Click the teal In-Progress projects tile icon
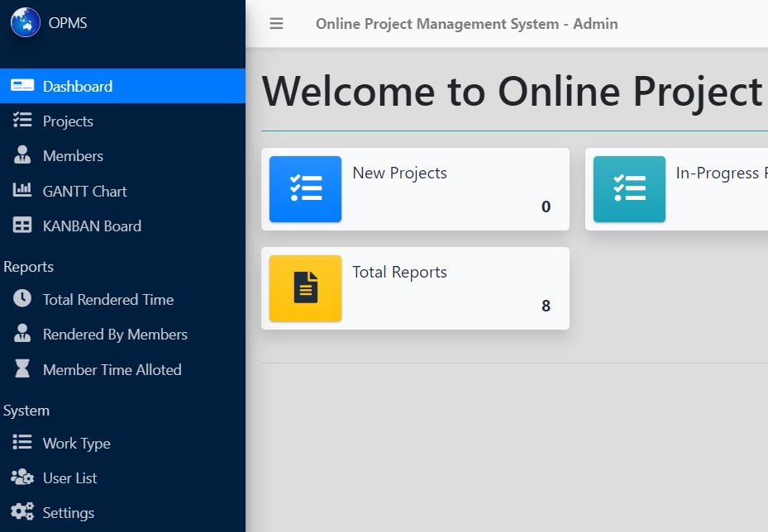Viewport: 768px width, 532px height. (629, 189)
